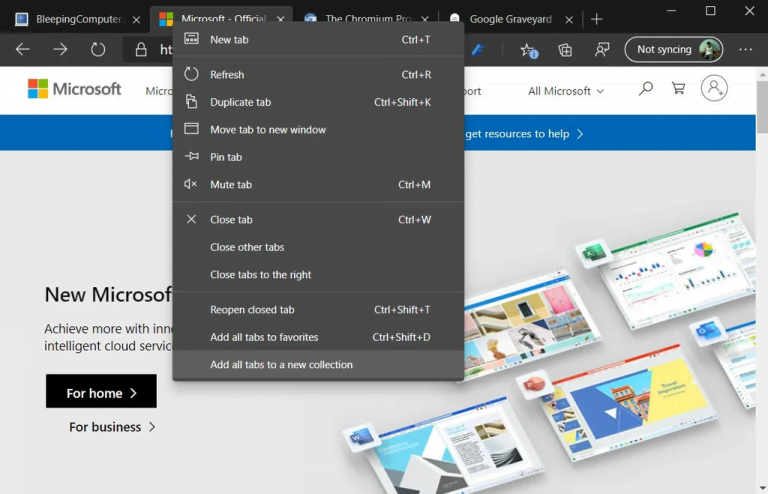Screen dimensions: 768x494
Task: Close the Chromium Projects tab
Action: (x=425, y=20)
